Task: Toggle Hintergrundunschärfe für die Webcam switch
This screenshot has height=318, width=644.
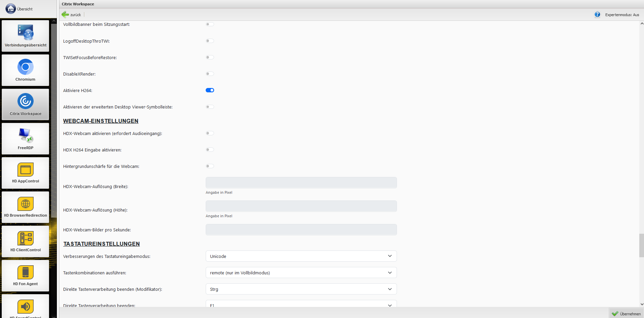Action: point(210,166)
